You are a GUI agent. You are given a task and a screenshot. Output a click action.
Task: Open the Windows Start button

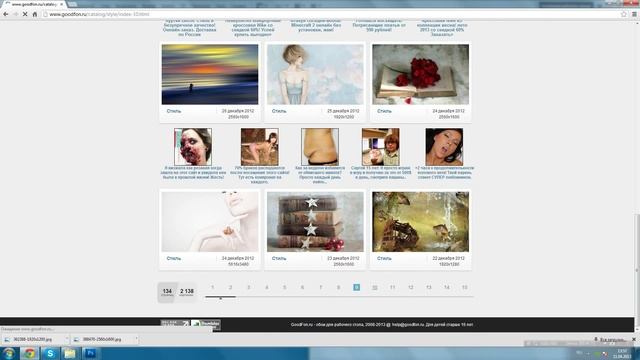pyautogui.click(x=9, y=353)
